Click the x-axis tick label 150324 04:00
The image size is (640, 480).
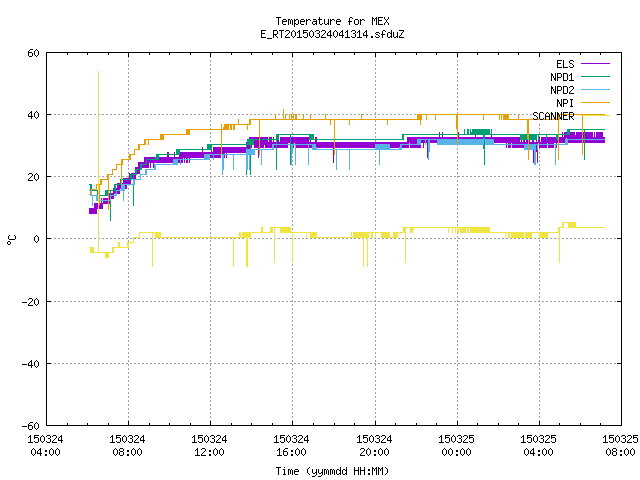[45, 446]
